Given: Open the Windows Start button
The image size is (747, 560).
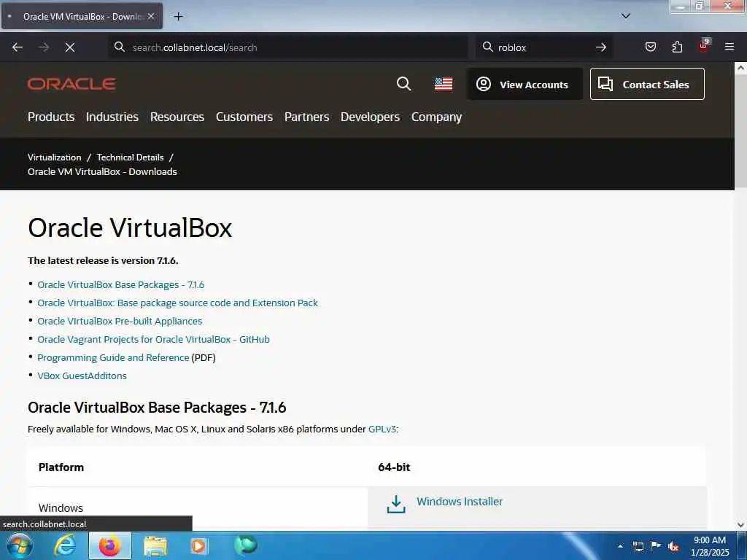Looking at the screenshot, I should click(19, 545).
